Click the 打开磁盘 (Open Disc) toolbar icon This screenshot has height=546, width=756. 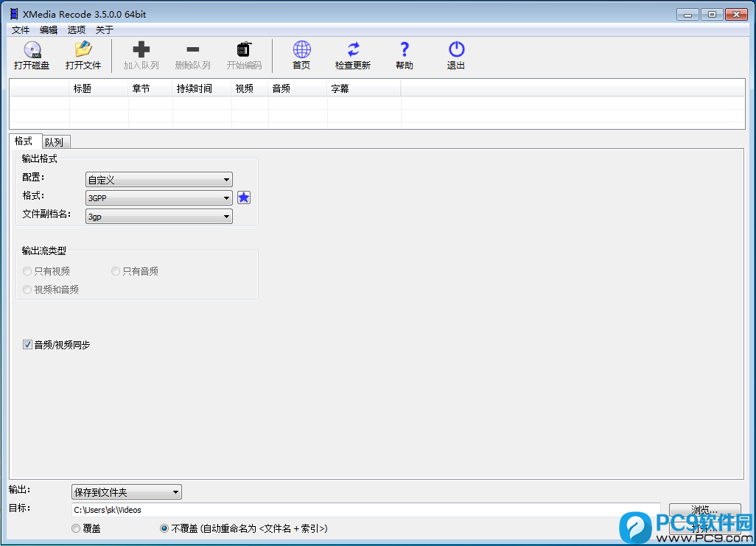tap(32, 49)
